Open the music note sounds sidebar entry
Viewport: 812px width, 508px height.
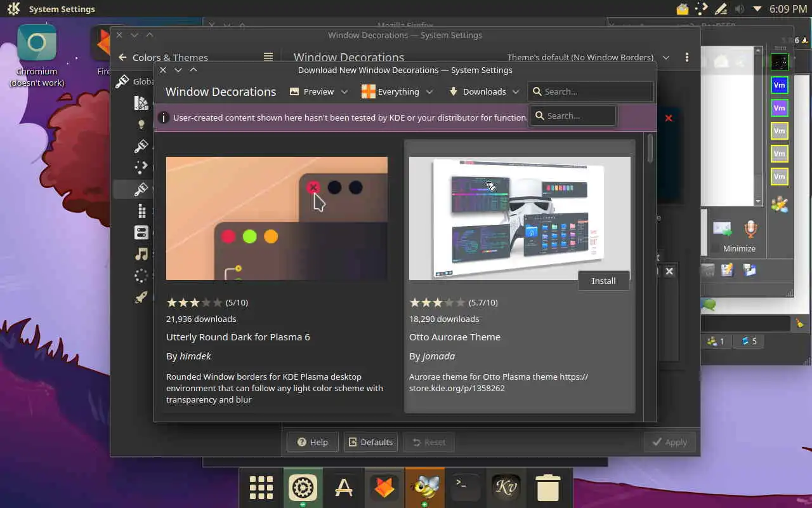(141, 254)
